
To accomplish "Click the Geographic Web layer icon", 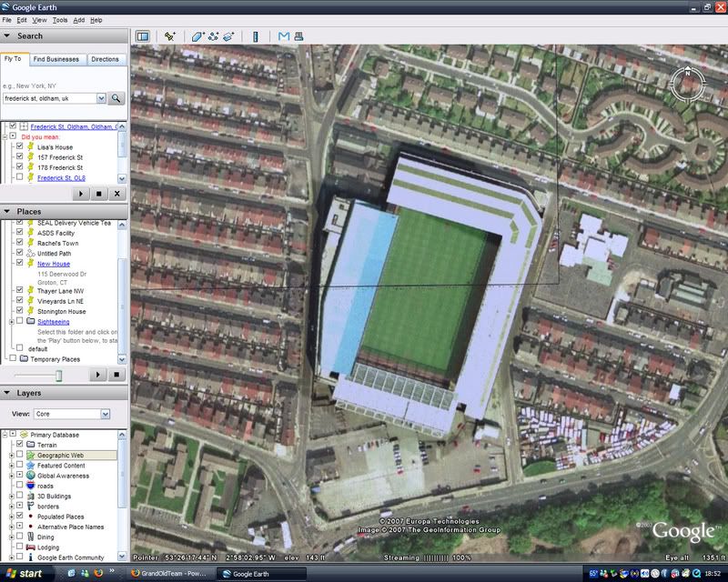I will [31, 456].
